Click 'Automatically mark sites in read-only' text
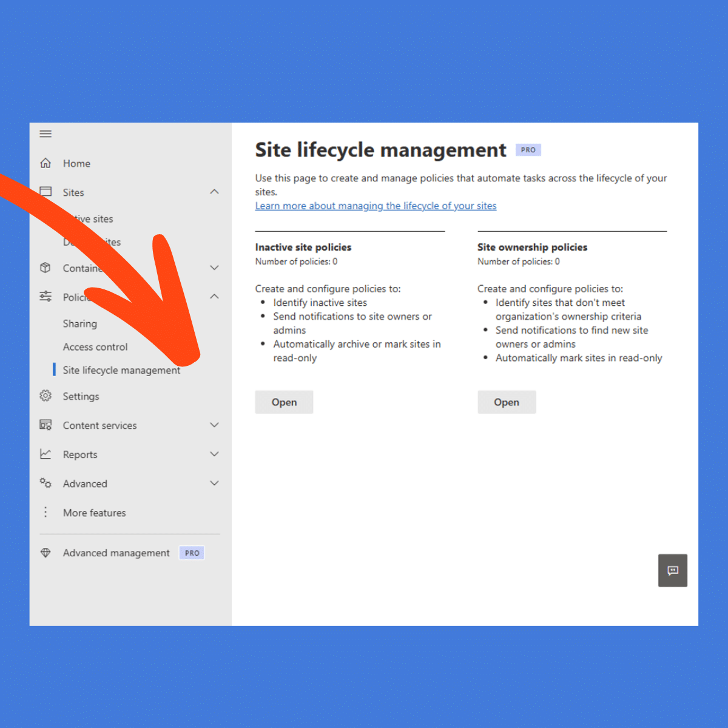Viewport: 728px width, 728px height. pyautogui.click(x=579, y=358)
